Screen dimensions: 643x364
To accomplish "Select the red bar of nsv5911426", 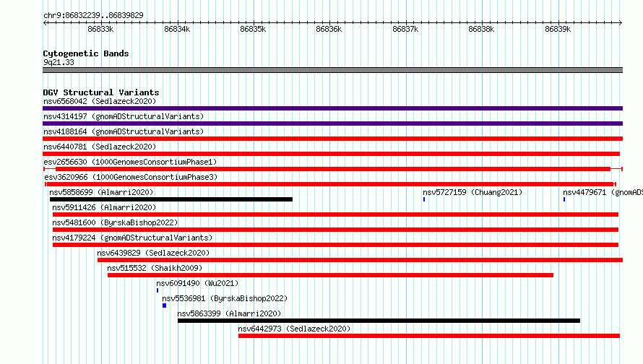I will click(335, 214).
